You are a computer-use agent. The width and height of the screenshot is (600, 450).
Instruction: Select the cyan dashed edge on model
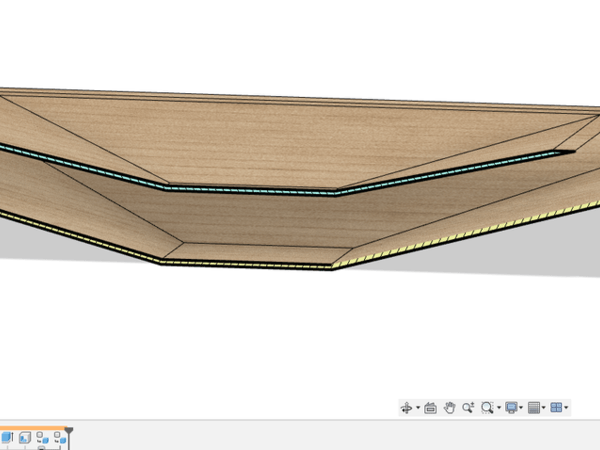(250, 188)
